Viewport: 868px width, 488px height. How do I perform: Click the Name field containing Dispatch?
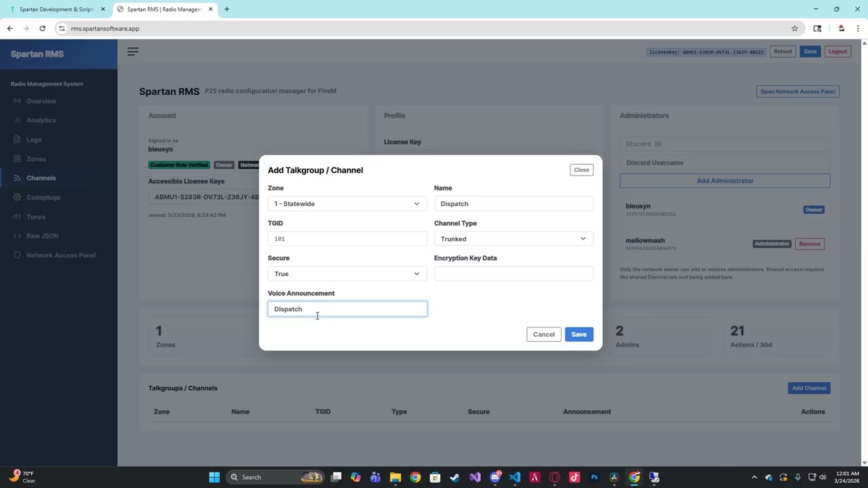[513, 203]
